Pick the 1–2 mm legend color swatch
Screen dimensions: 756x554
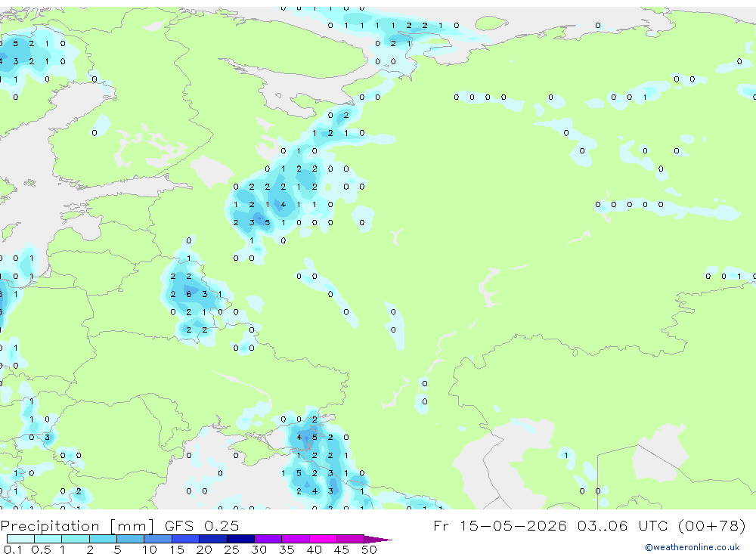click(76, 539)
